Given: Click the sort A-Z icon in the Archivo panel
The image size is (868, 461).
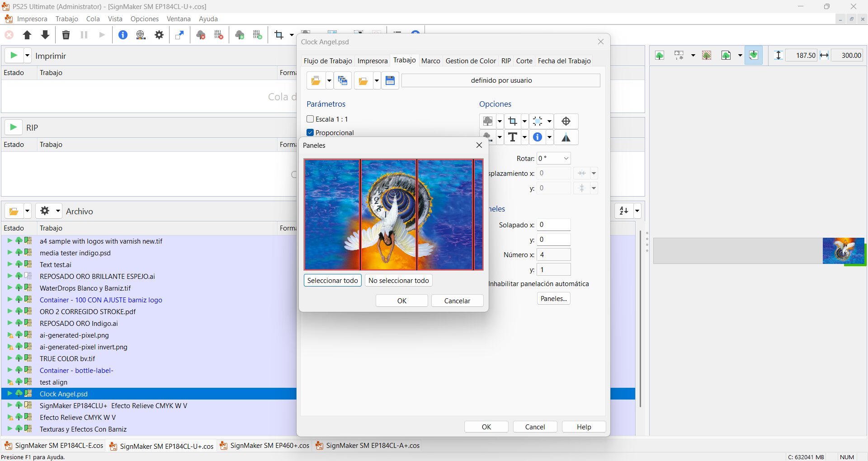Looking at the screenshot, I should coord(624,211).
